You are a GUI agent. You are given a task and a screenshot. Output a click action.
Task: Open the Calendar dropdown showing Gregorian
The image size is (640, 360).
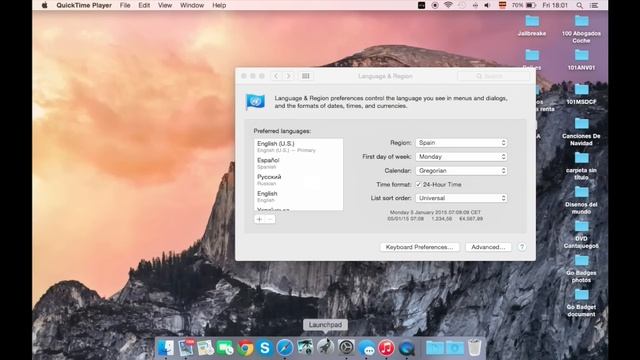[461, 171]
